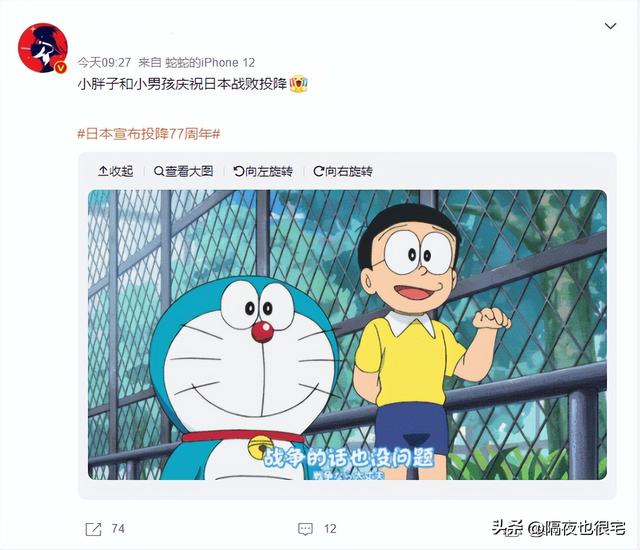This screenshot has width=640, height=550.
Task: Click the 今天09:27 timestamp
Action: coord(104,62)
